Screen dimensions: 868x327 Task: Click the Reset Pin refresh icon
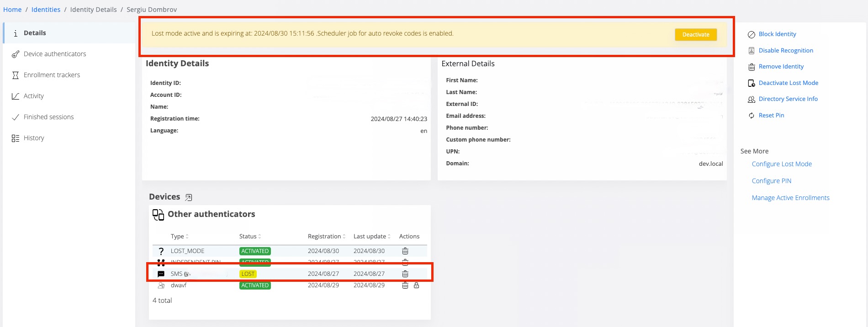click(751, 116)
